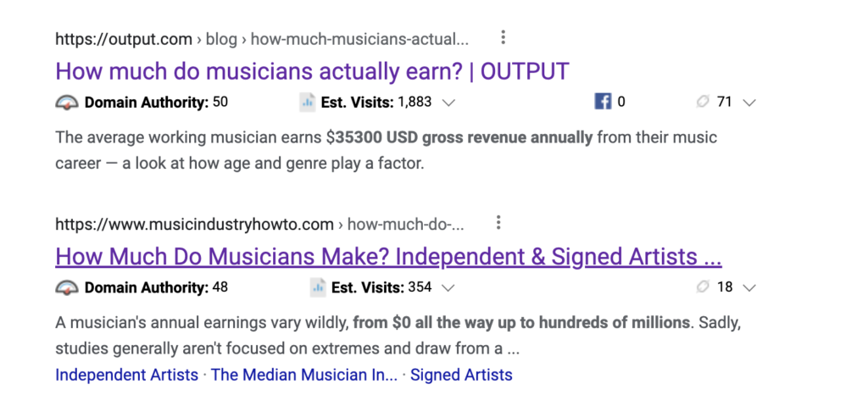Expand the chevron next to 71 links
The image size is (868, 401).
(749, 103)
